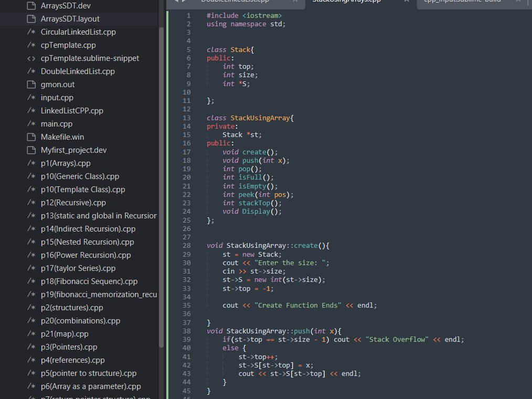Click '#include <iostream>' on line 1
This screenshot has width=532, height=399.
coord(244,16)
